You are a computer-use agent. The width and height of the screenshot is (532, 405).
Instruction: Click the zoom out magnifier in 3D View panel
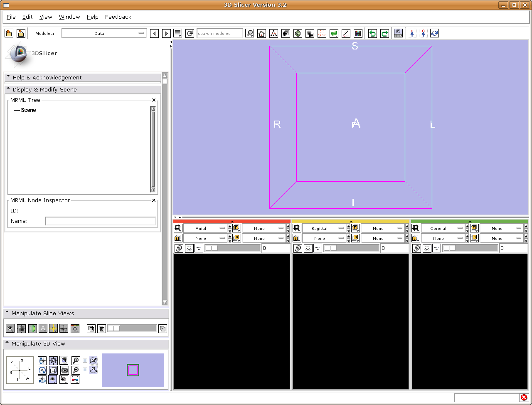tap(76, 370)
